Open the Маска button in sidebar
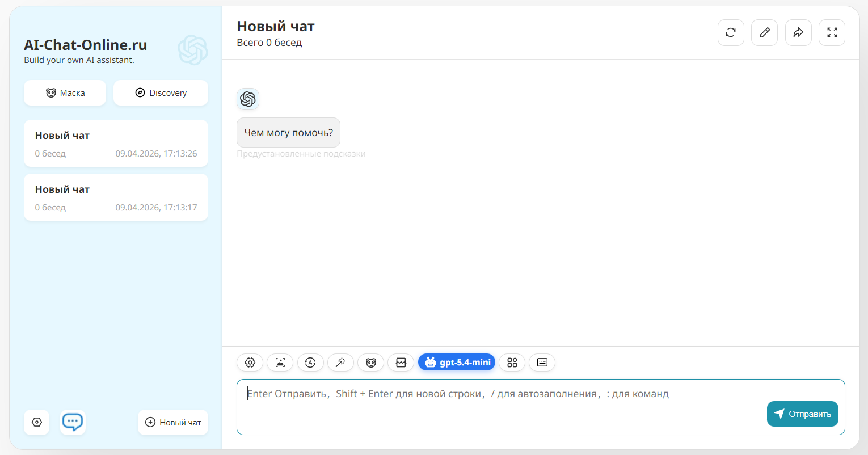868x455 pixels. pos(65,93)
